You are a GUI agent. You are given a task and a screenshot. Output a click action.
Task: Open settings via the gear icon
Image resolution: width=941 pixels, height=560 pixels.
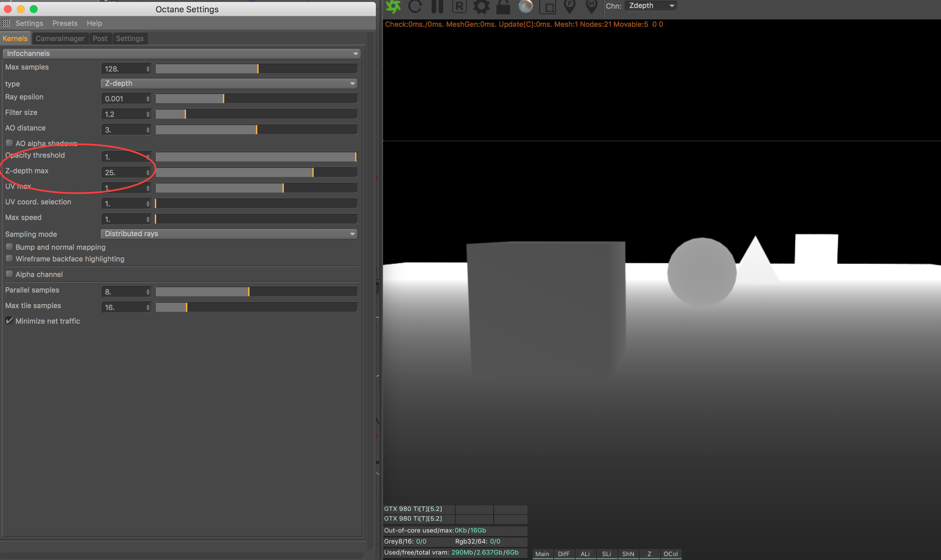pos(481,6)
